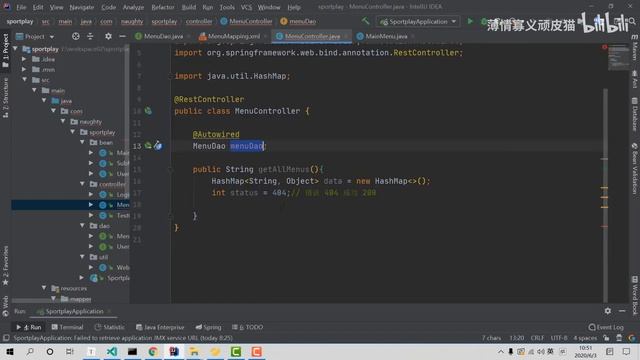Click Task View taskbar icon
Screen dimensions: 640x360
pyautogui.click(x=70, y=351)
